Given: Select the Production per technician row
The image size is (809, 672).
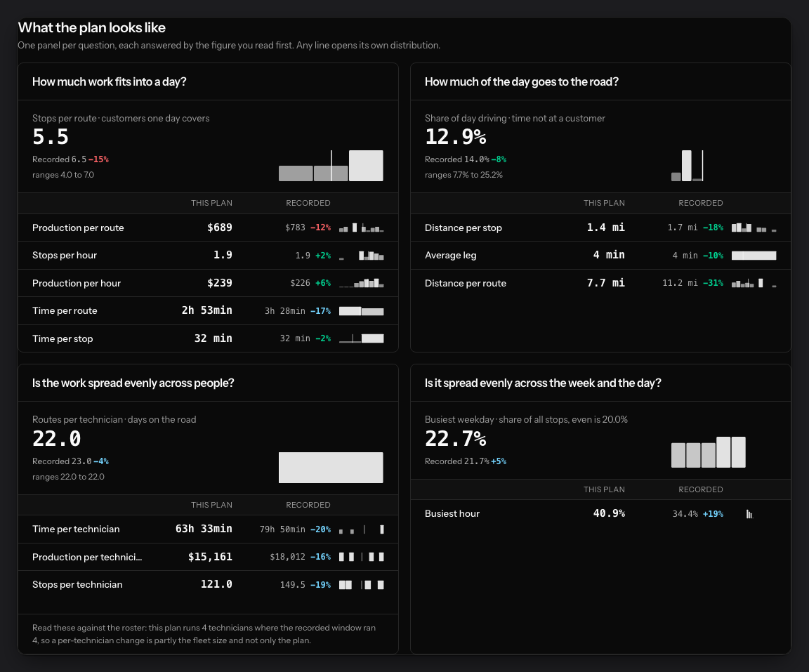Looking at the screenshot, I should (x=208, y=557).
